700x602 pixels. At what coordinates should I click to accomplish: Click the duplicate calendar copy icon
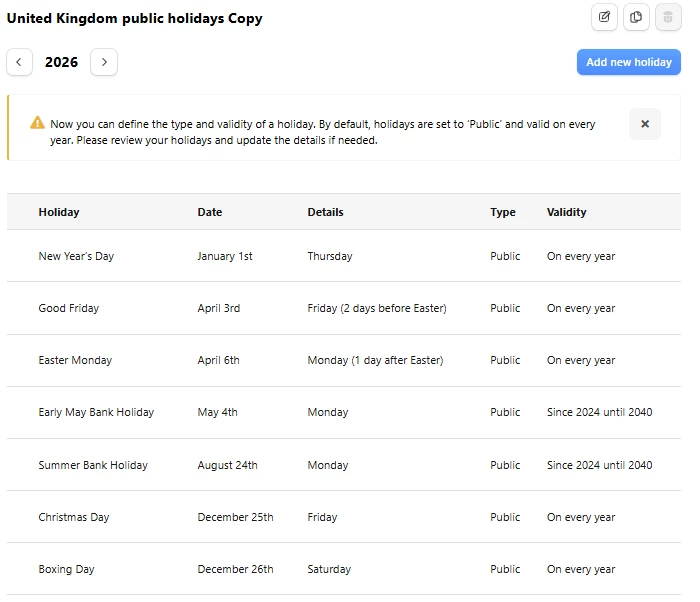pyautogui.click(x=636, y=17)
